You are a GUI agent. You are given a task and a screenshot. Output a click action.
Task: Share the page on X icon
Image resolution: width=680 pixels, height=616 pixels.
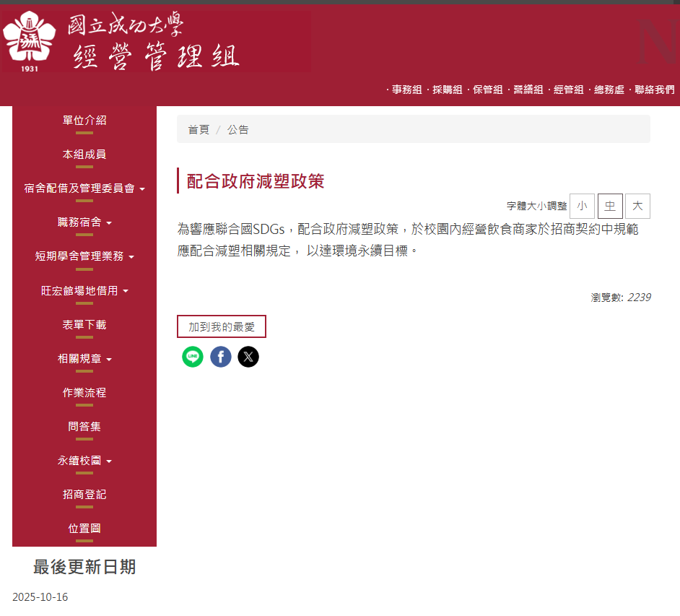(x=248, y=357)
